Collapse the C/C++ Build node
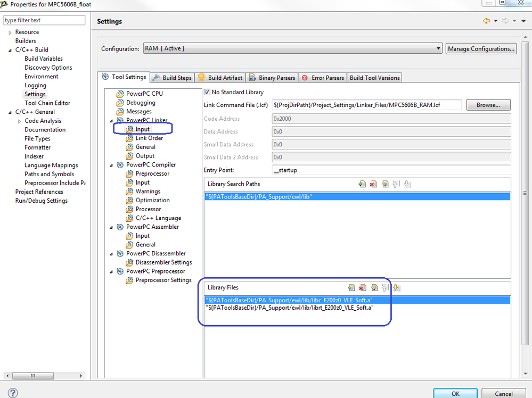The image size is (532, 398). pos(10,50)
